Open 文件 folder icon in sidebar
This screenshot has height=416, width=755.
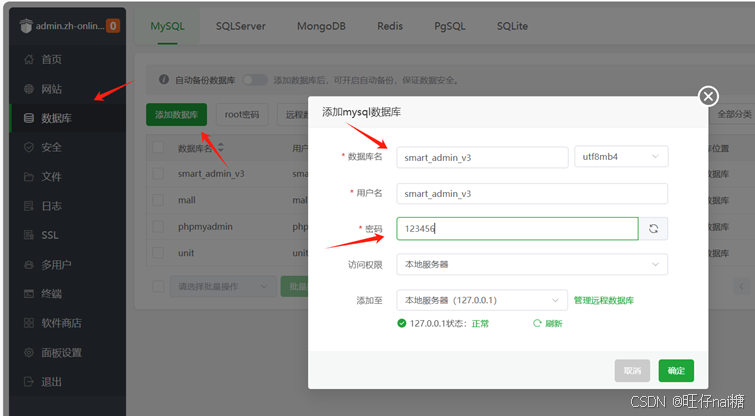[x=29, y=177]
